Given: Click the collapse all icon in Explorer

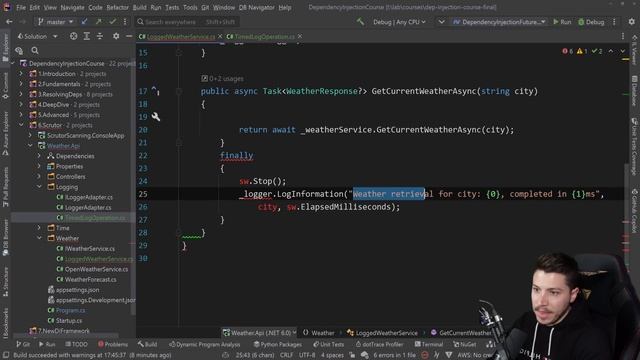Looking at the screenshot, I should click(x=100, y=36).
